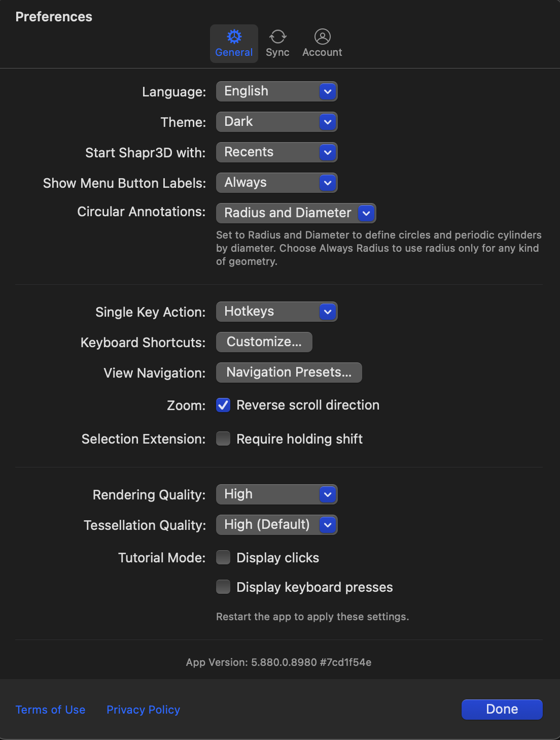Open Navigation Presets
This screenshot has height=740, width=560.
(289, 372)
